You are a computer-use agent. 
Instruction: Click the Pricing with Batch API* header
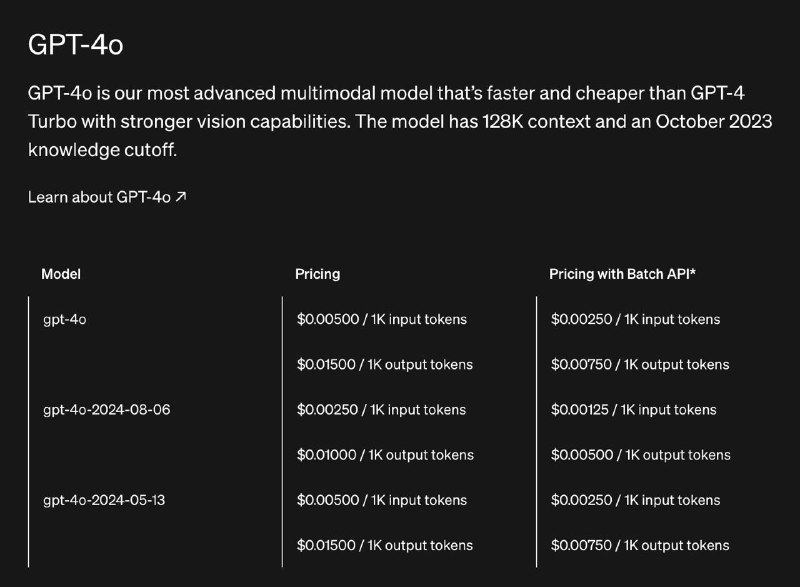[622, 274]
